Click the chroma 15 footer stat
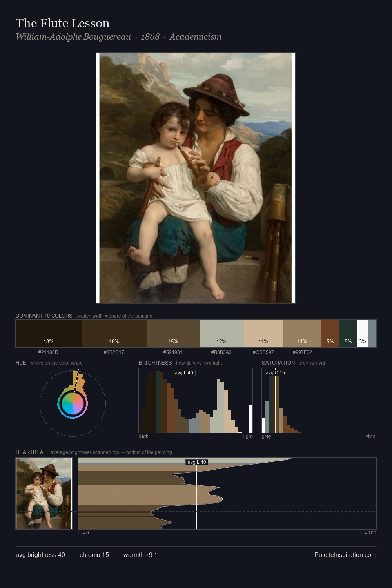 pos(94,555)
